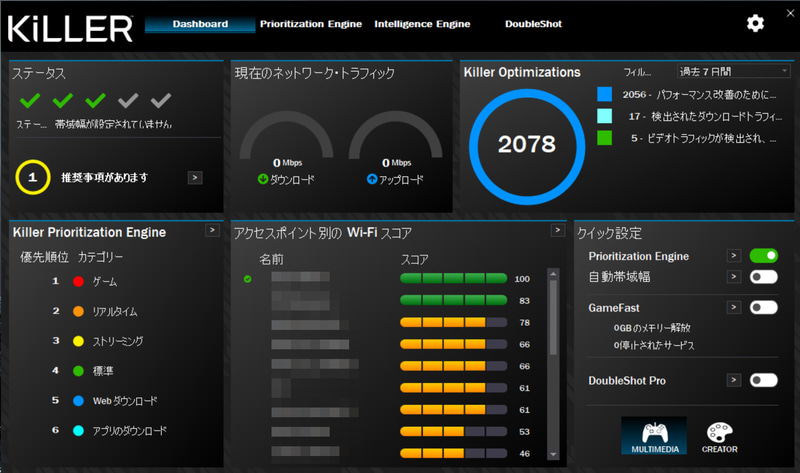Click the download speed gauge
800x473 pixels.
[287, 137]
